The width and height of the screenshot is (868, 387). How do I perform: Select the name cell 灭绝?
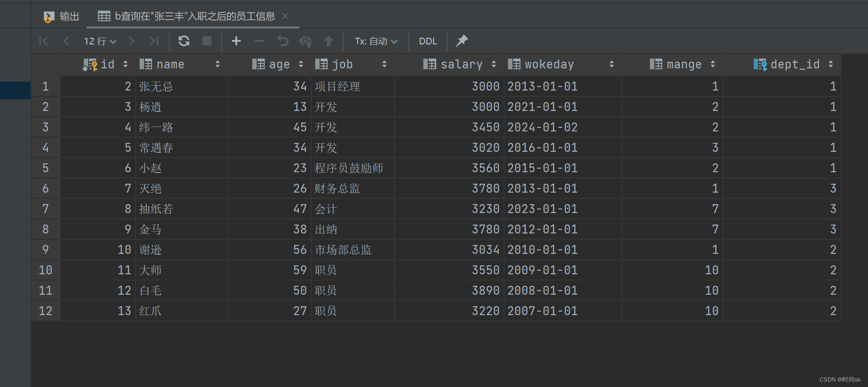point(181,189)
